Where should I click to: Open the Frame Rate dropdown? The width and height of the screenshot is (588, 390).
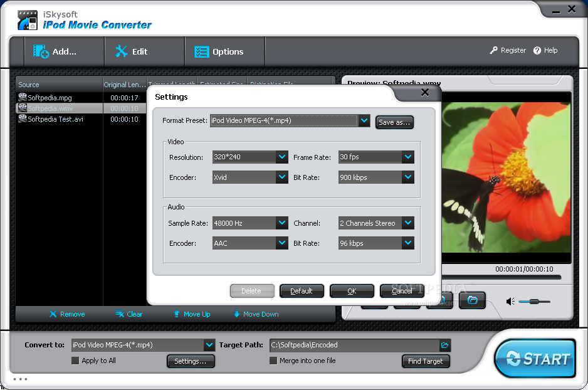(x=408, y=157)
